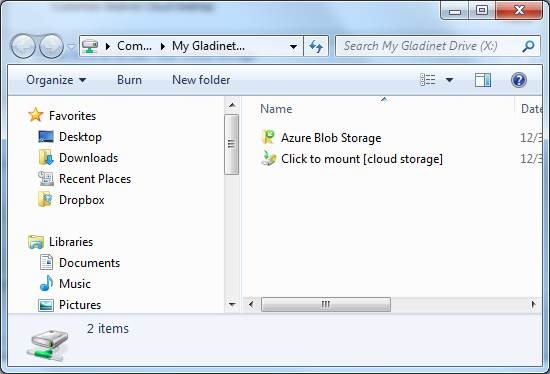Image resolution: width=550 pixels, height=374 pixels.
Task: Click the horizontal scrollbar left arrow
Action: (251, 304)
